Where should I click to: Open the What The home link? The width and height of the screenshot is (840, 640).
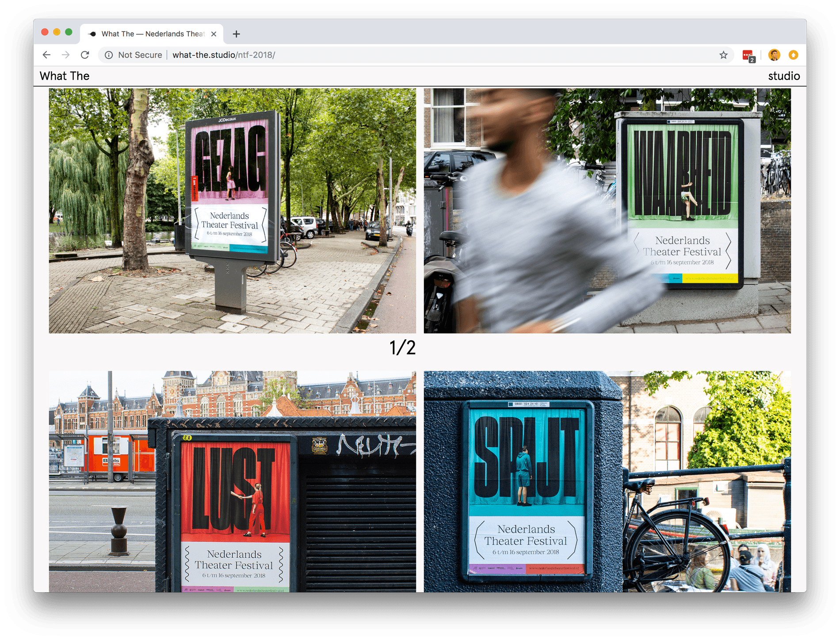[65, 76]
